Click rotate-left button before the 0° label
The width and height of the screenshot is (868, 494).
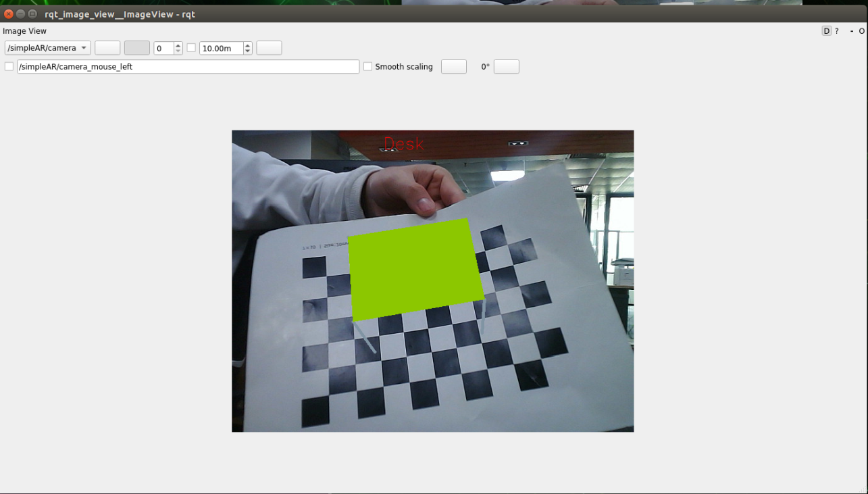point(454,67)
